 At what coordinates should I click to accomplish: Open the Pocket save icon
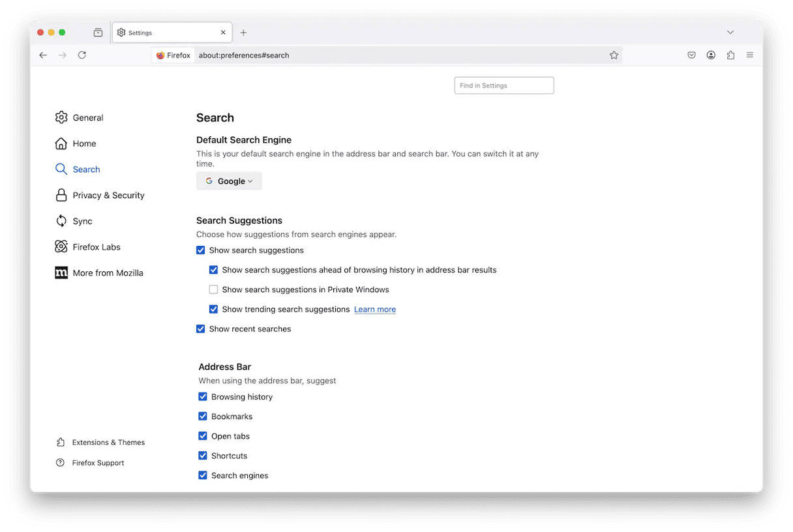coord(691,55)
